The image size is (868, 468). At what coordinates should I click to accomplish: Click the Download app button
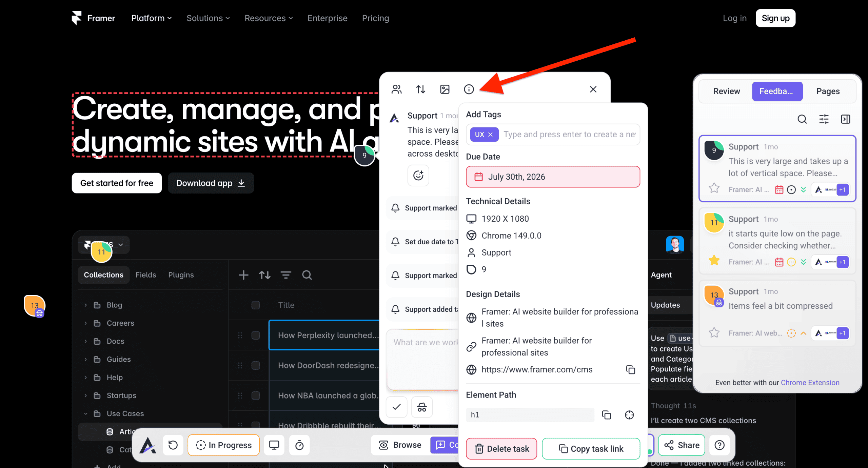pos(211,183)
